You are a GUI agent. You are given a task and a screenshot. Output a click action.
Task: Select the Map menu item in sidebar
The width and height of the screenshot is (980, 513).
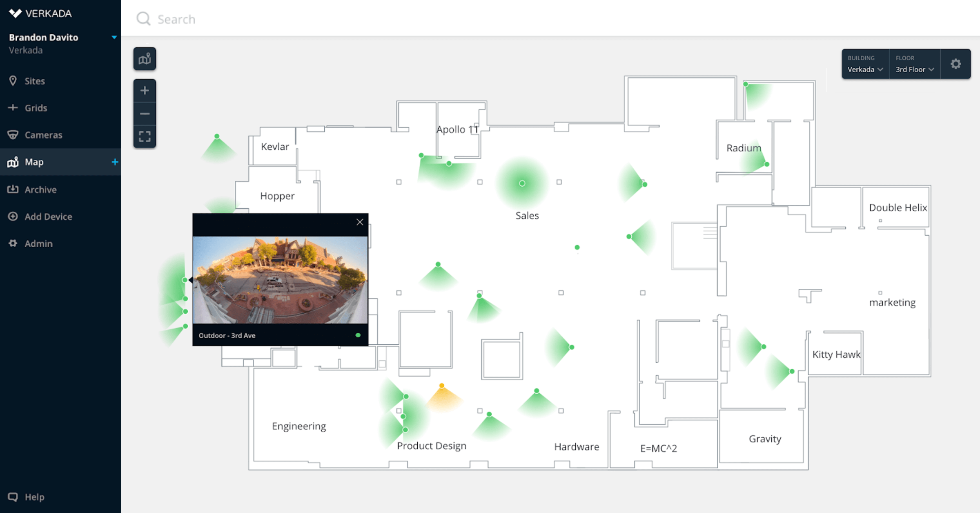point(34,161)
